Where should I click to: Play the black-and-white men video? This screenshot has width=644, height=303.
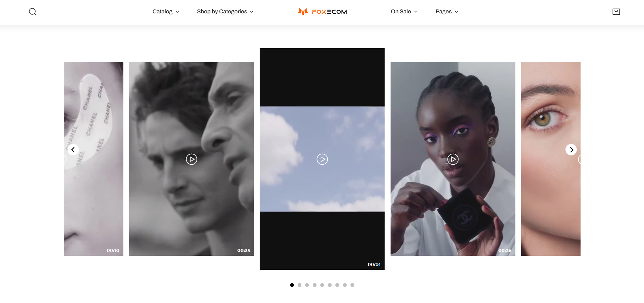coord(191,159)
